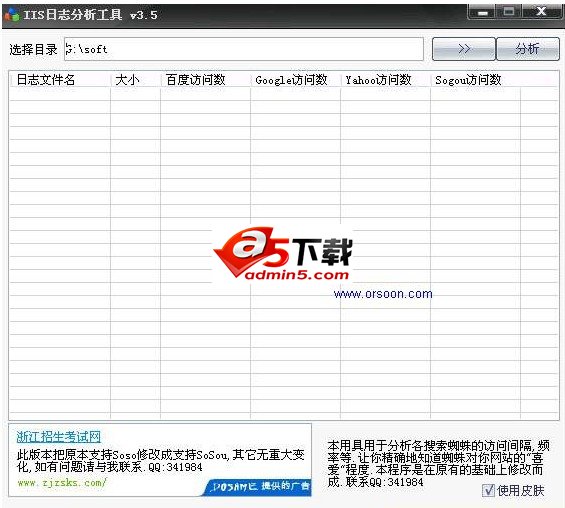Sort by 百度访问数 column header
Screen dimensions: 565x508
pyautogui.click(x=205, y=80)
